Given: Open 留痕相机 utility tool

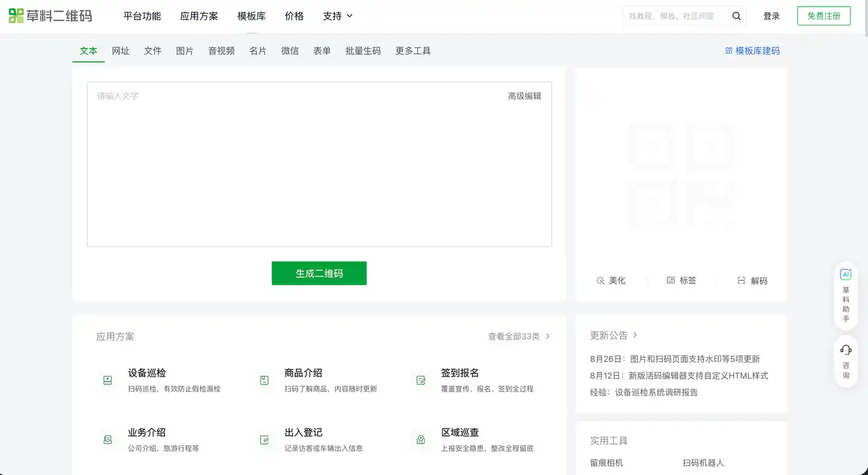Looking at the screenshot, I should click(x=606, y=462).
